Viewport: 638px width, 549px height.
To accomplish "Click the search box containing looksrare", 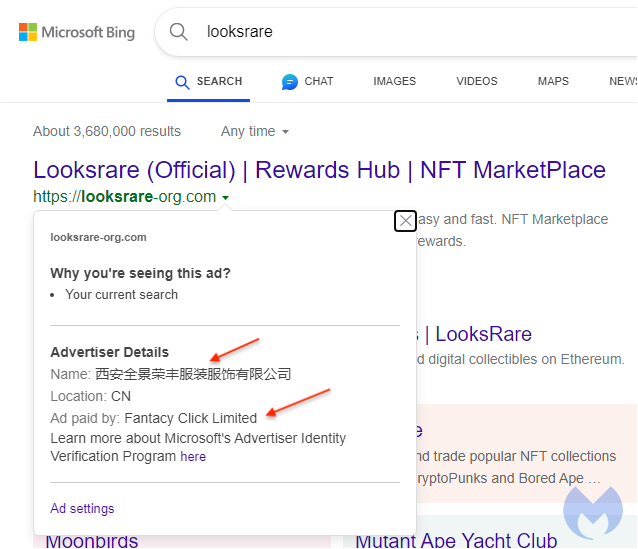I will pyautogui.click(x=396, y=32).
